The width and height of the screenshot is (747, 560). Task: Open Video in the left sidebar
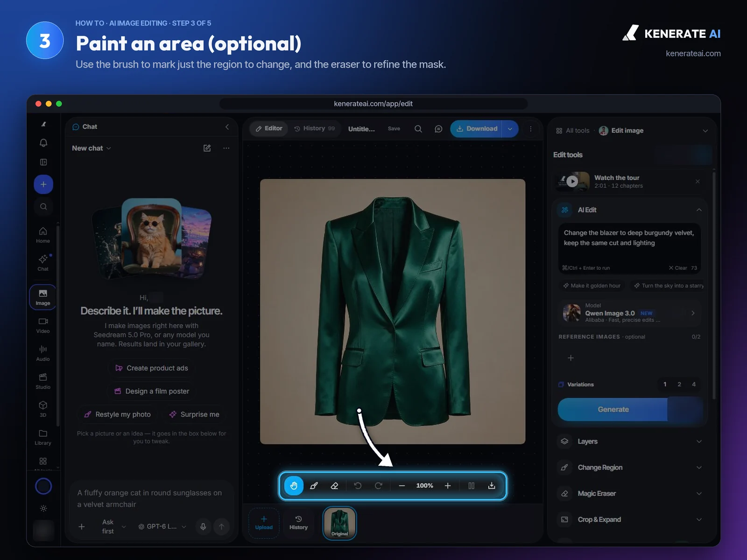[43, 325]
